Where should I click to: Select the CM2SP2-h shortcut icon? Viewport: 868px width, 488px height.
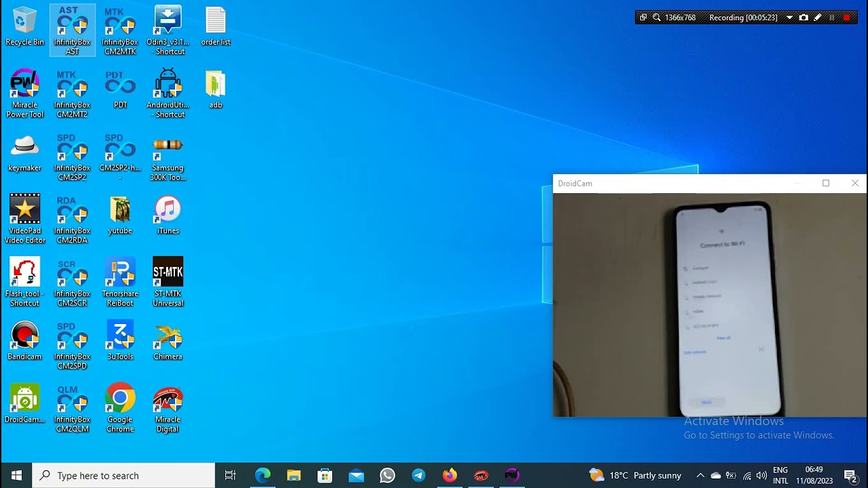pyautogui.click(x=120, y=157)
